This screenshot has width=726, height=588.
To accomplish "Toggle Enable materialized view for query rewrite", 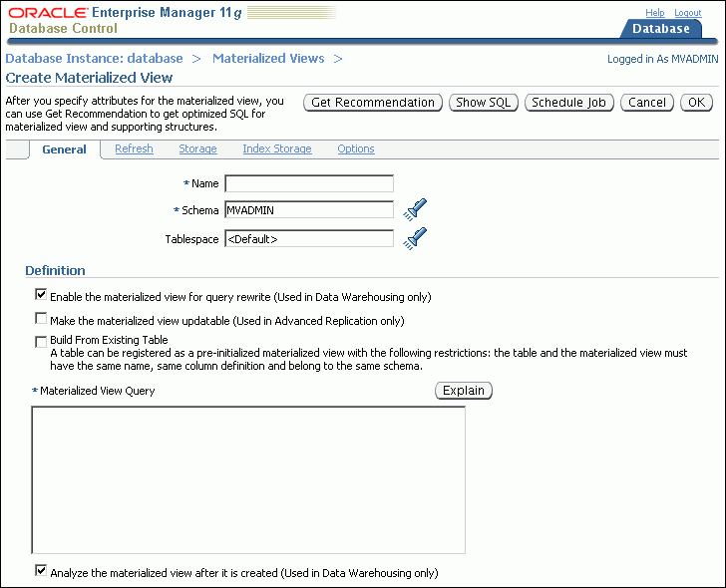I will (x=41, y=295).
